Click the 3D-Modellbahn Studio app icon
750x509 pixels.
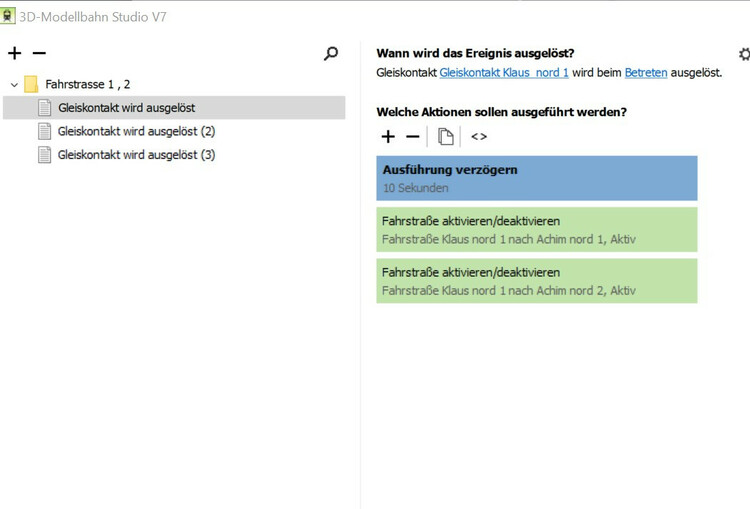click(9, 16)
